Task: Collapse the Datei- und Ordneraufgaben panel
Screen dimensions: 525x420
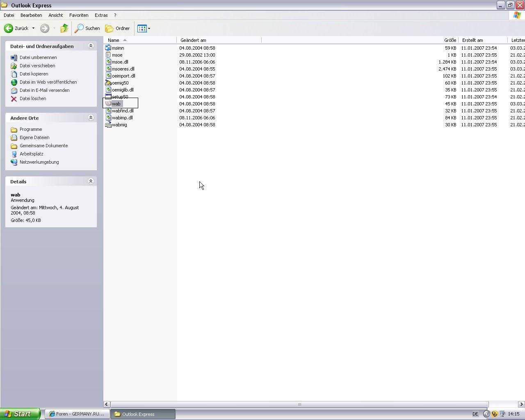Action: tap(91, 46)
